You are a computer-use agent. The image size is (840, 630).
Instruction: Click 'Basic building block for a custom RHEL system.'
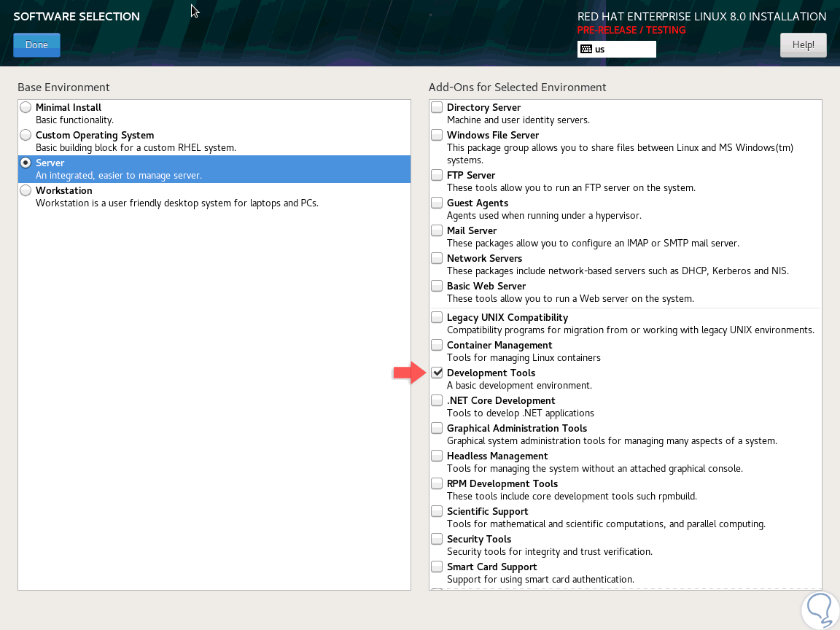pos(136,148)
